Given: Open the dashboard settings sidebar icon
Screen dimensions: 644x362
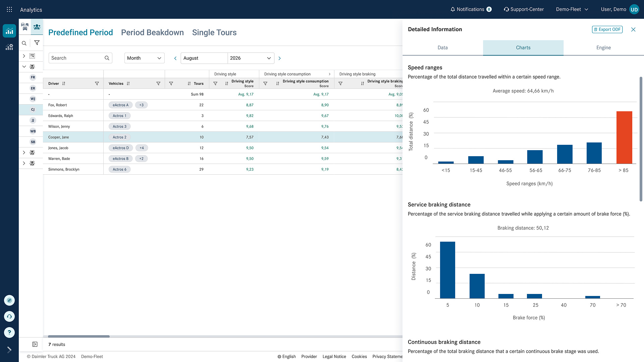Looking at the screenshot, I should click(9, 47).
